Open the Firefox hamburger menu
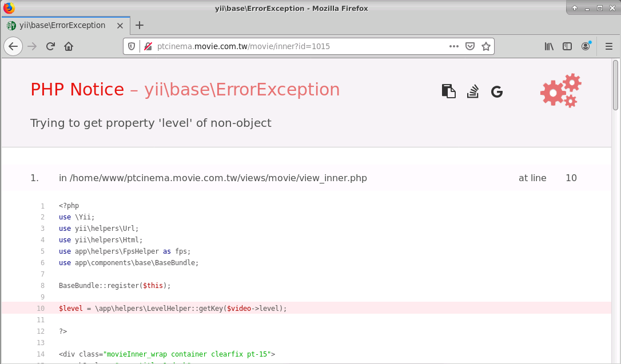Viewport: 621px width, 364px height. (609, 46)
